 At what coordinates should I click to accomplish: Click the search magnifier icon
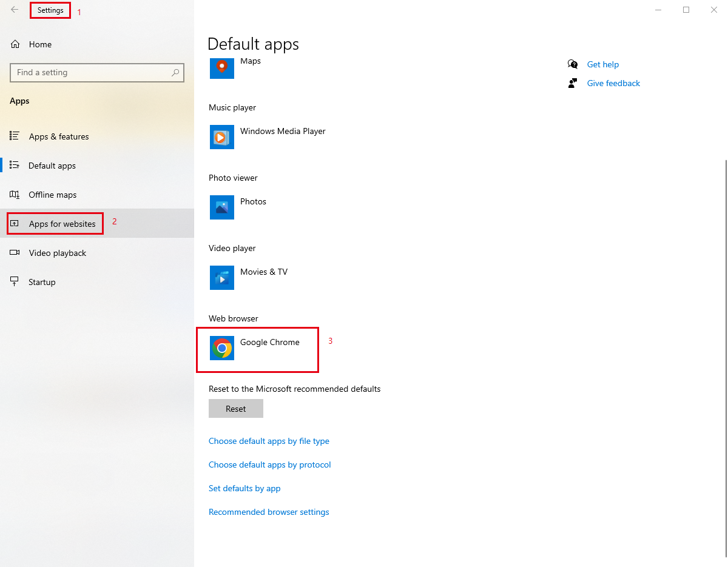click(x=175, y=73)
